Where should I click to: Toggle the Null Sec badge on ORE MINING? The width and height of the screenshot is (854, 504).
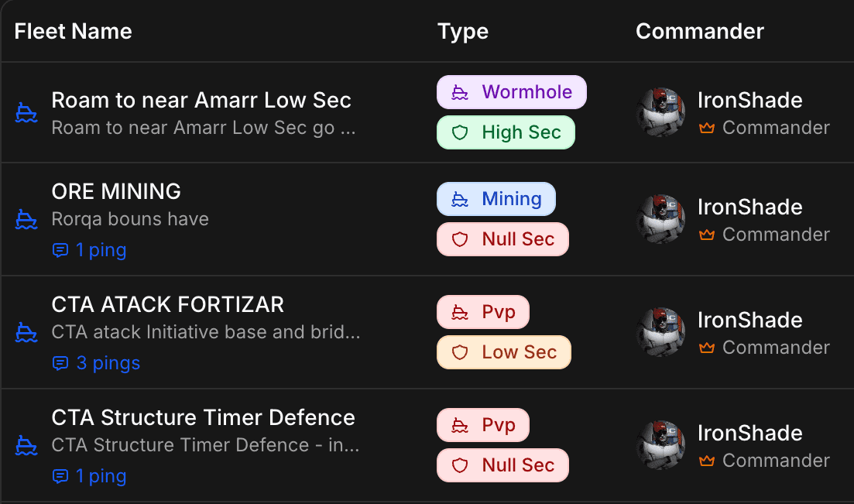tap(502, 239)
